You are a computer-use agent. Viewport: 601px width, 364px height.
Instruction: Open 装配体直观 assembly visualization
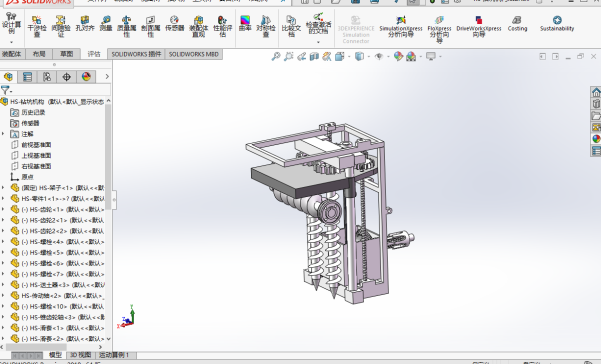tap(199, 26)
